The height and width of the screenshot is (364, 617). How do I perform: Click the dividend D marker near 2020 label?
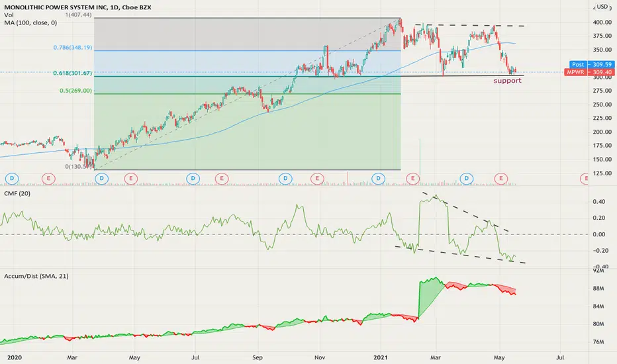[12, 179]
